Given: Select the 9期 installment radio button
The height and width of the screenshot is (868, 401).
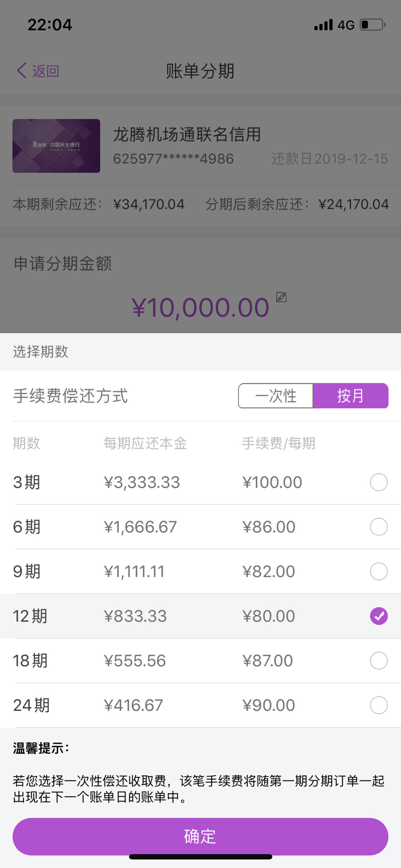Looking at the screenshot, I should point(379,572).
